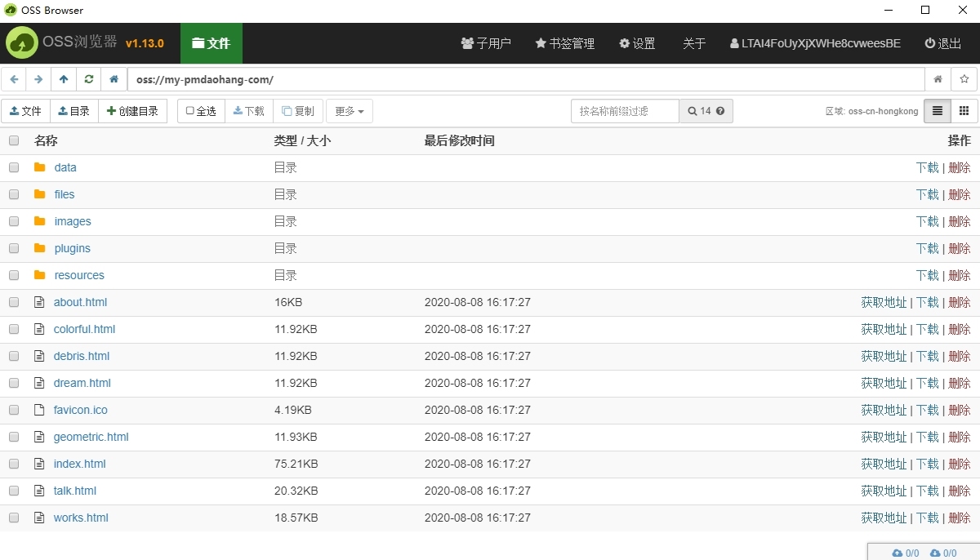980x560 pixels.
Task: Click the OSS Browser cloud logo
Action: pos(22,43)
